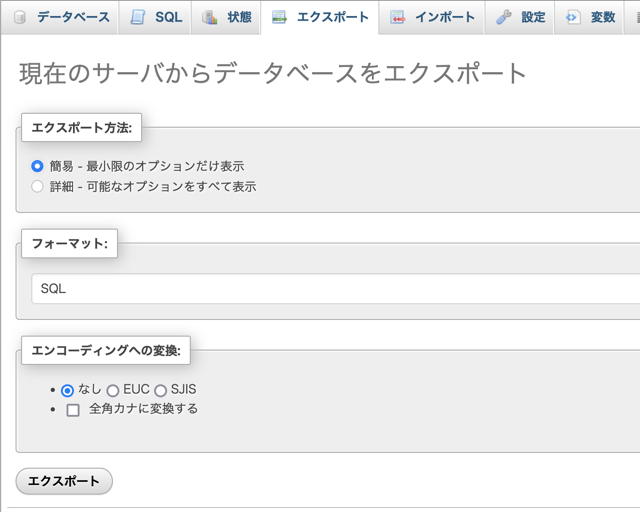The width and height of the screenshot is (640, 512).
Task: Click the import icon beside インポート tab text
Action: pyautogui.click(x=398, y=17)
